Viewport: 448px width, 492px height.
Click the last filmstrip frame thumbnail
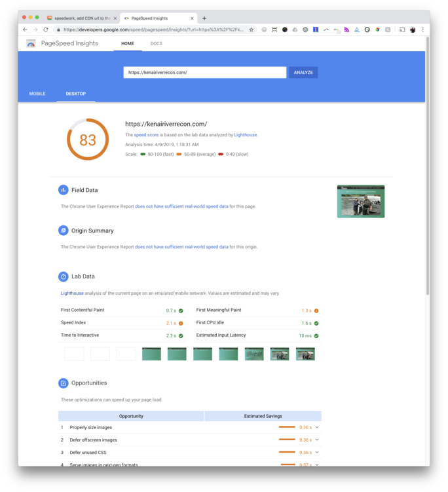click(x=305, y=354)
